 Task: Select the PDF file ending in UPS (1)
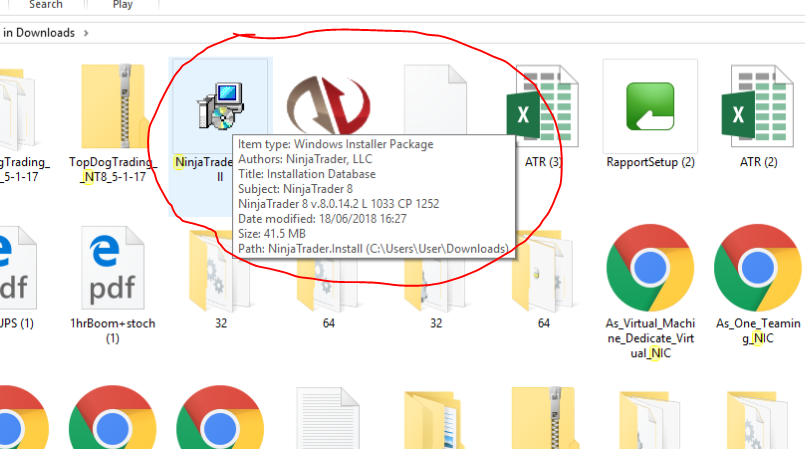coord(16,268)
